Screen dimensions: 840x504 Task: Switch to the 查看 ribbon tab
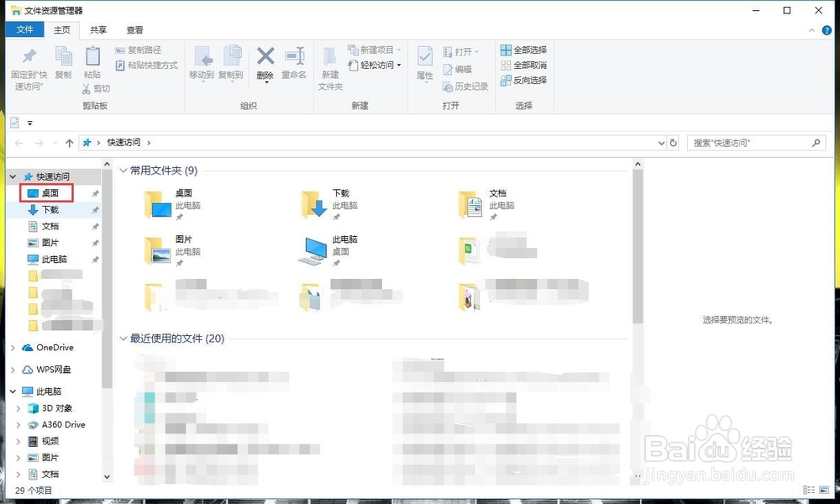(134, 30)
